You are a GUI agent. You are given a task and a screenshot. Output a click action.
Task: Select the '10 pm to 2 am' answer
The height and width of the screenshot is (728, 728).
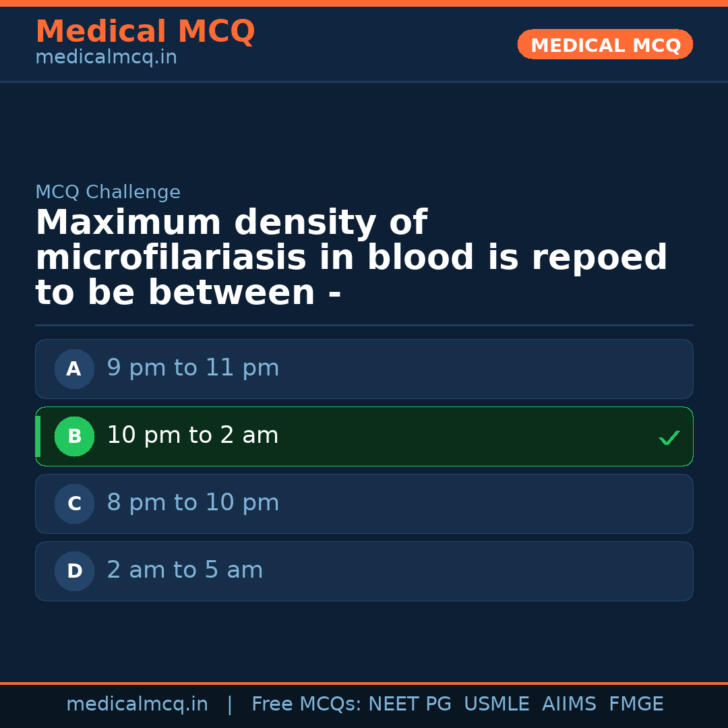tap(193, 435)
